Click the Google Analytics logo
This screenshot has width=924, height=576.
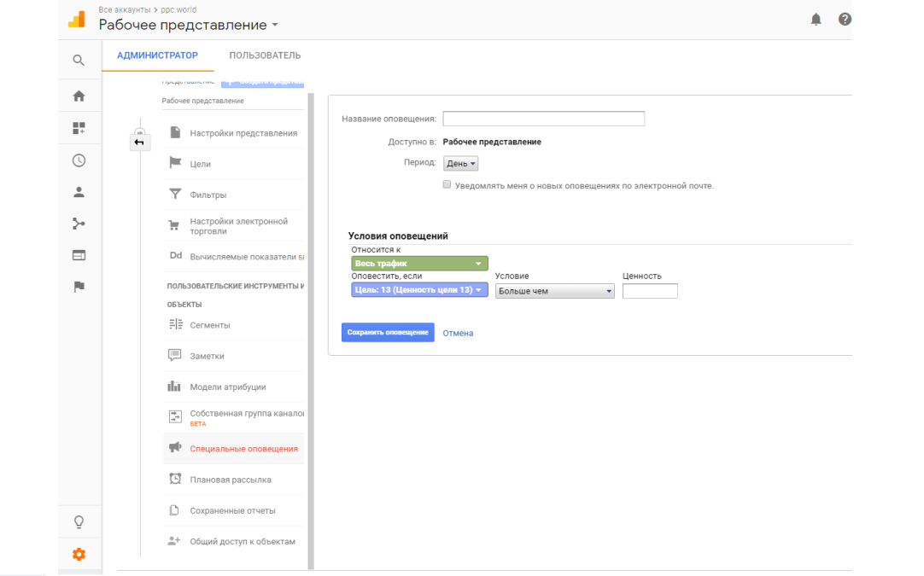click(x=77, y=20)
